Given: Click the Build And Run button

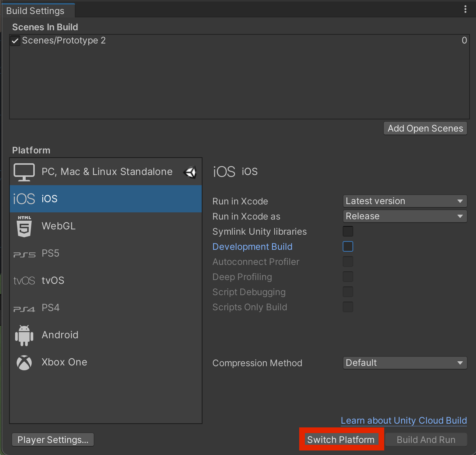Looking at the screenshot, I should pos(426,440).
